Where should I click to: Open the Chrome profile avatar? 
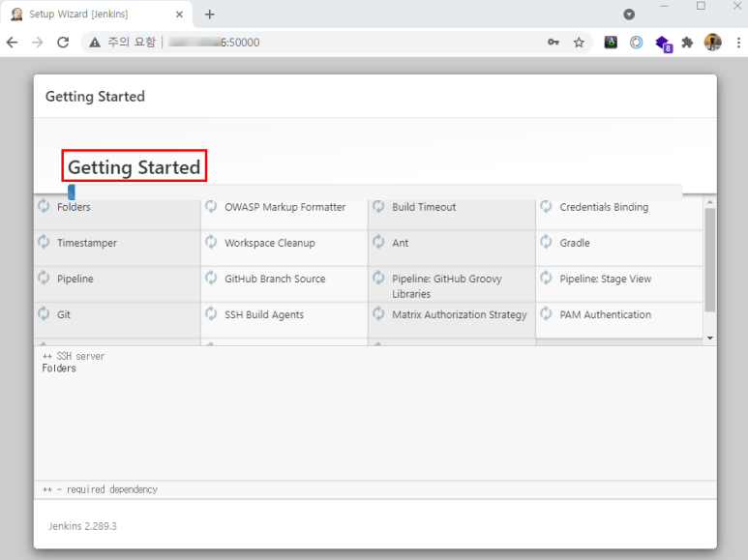[713, 43]
